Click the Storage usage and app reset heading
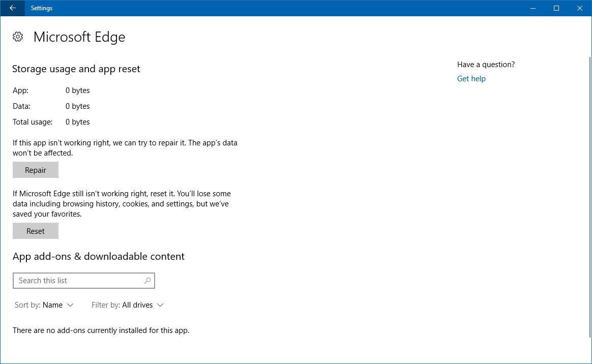Viewport: 592px width, 364px height. point(76,69)
